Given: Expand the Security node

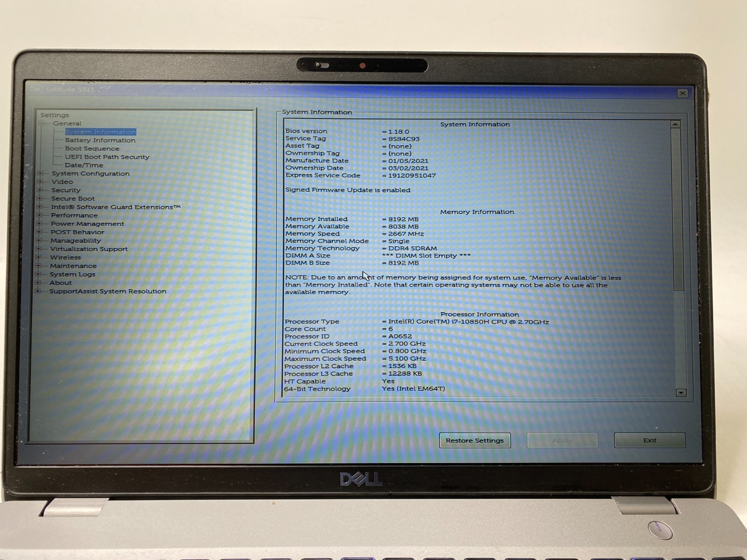Looking at the screenshot, I should 40,190.
